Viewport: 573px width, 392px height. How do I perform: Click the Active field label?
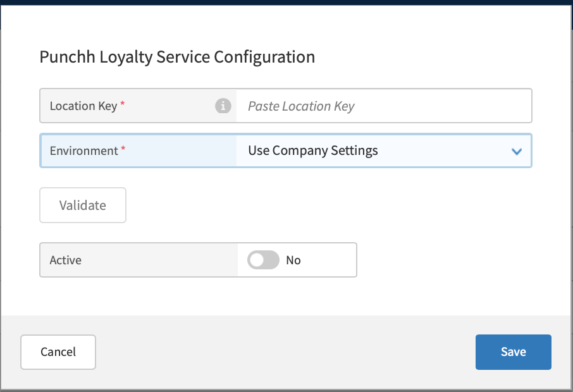point(66,260)
